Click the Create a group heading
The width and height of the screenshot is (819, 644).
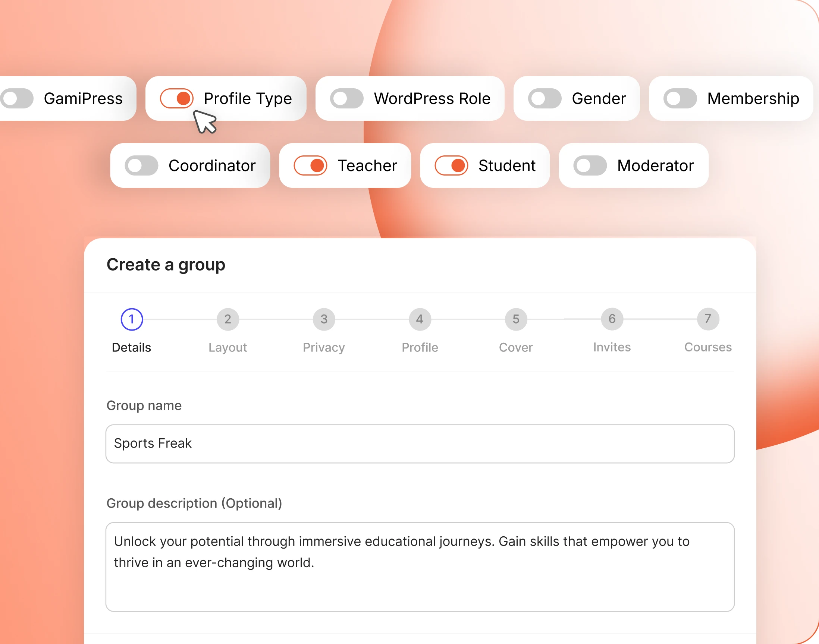point(166,265)
